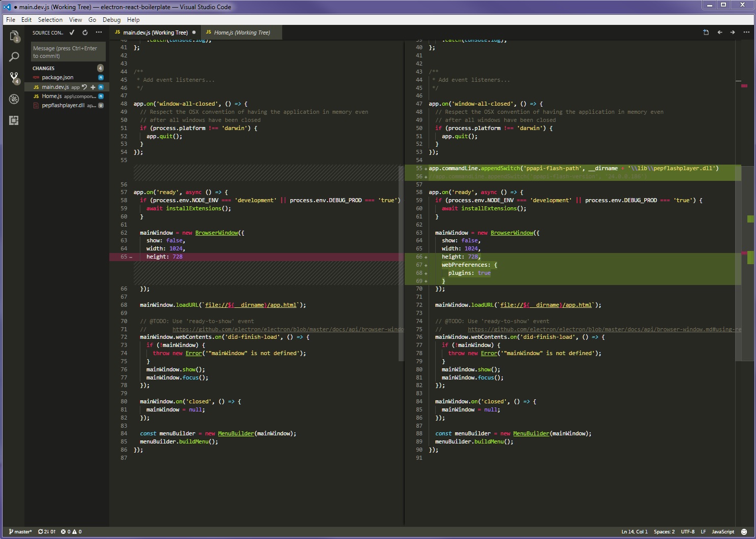Go to next change arrow
Screen dimensions: 756x539
pos(733,33)
